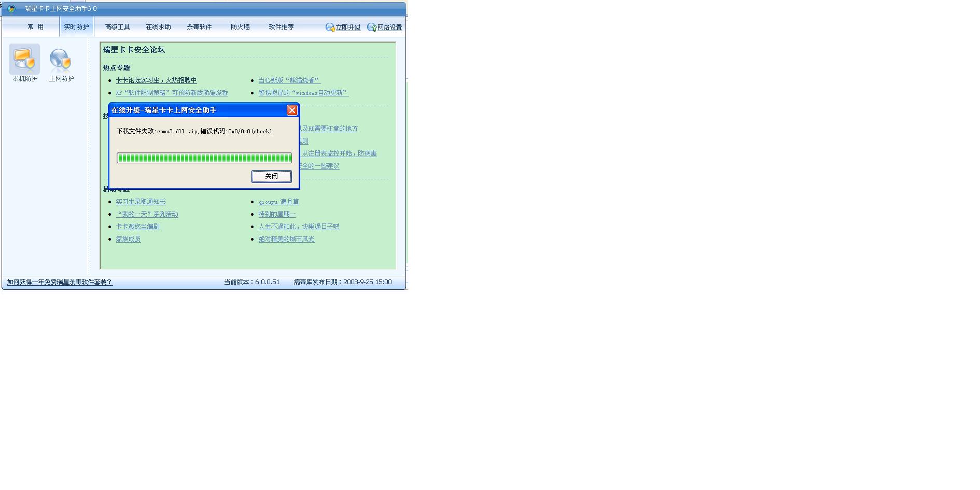Open link 实习生录取通知书

[x=141, y=202]
